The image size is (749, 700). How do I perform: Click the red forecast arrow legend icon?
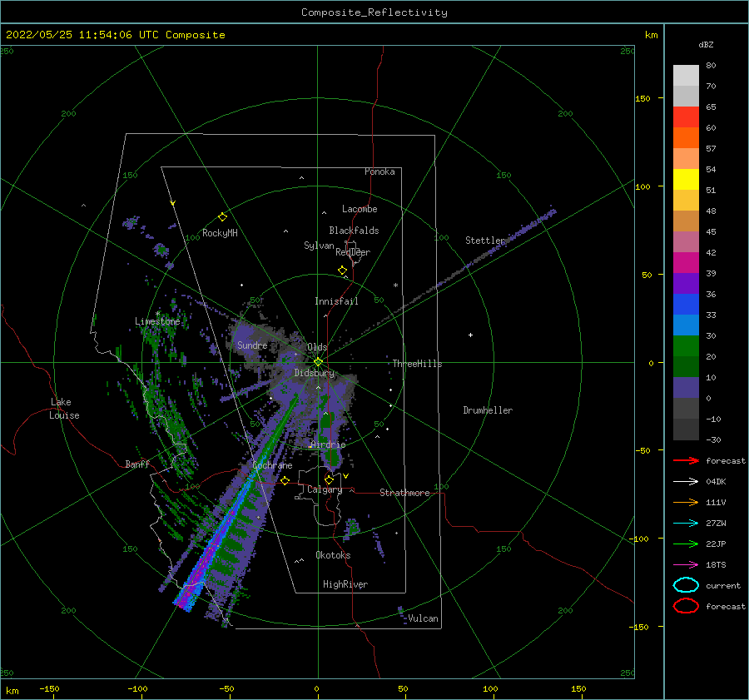(x=686, y=460)
